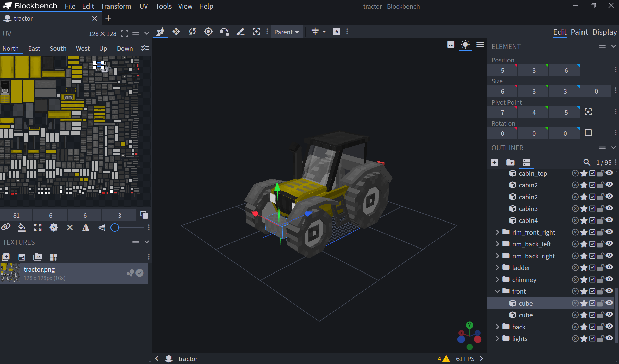
Task: Expand the rim_front_right group
Action: [497, 232]
